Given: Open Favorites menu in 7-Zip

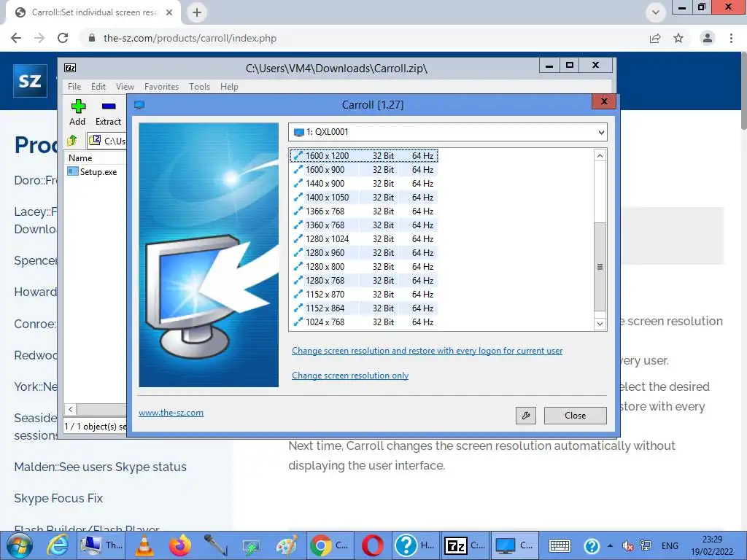Looking at the screenshot, I should [161, 87].
